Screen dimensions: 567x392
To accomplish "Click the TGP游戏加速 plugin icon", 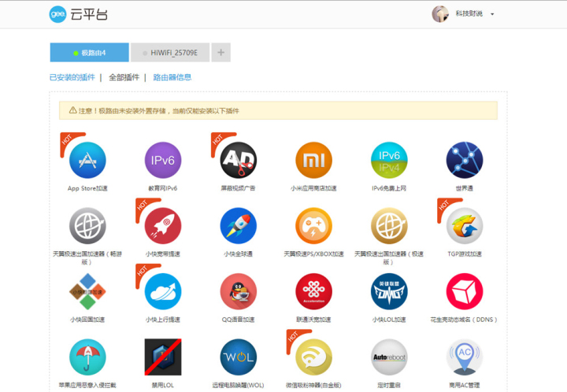I will coord(465,226).
